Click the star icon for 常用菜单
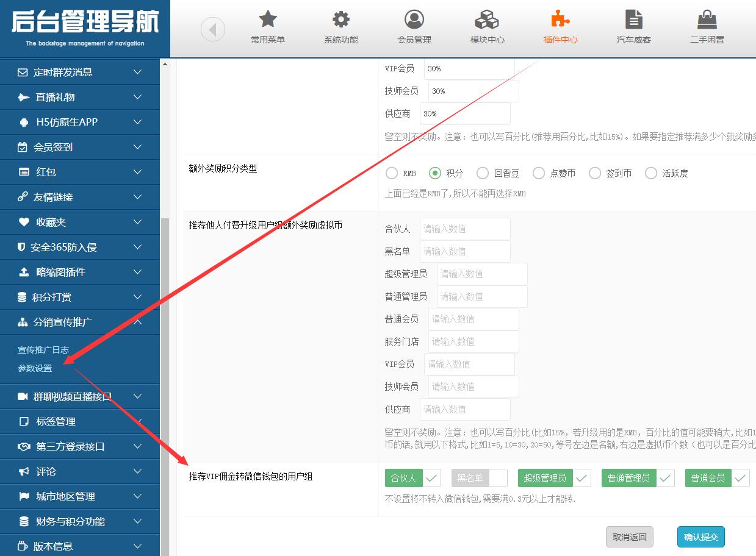Screen dimensions: 756x556 coord(268,20)
